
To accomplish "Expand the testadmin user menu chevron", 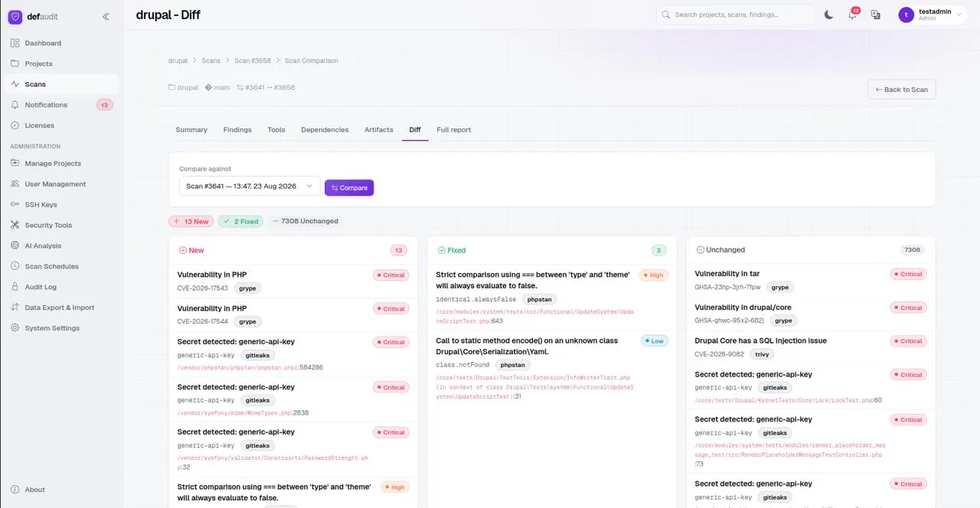I will [x=959, y=15].
